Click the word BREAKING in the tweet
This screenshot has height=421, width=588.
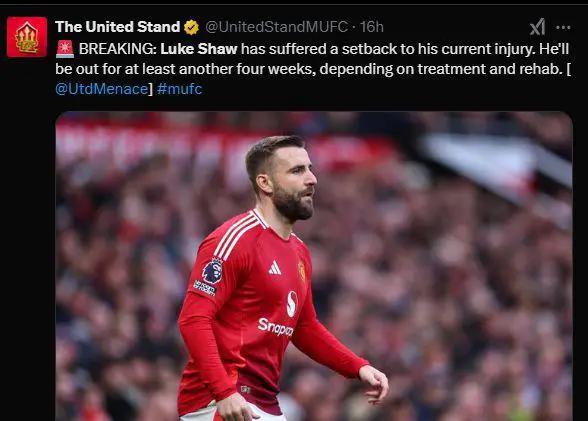click(118, 49)
